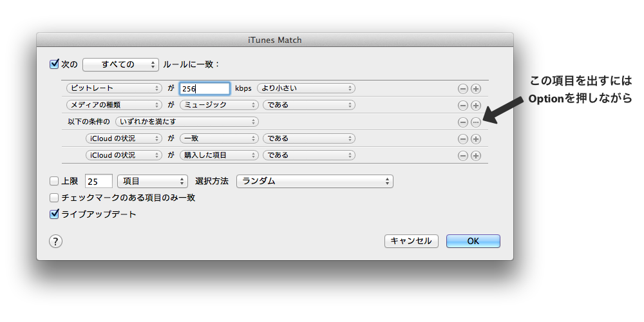Click the iTunes Match title bar text
The width and height of the screenshot is (644, 322).
coord(275,40)
